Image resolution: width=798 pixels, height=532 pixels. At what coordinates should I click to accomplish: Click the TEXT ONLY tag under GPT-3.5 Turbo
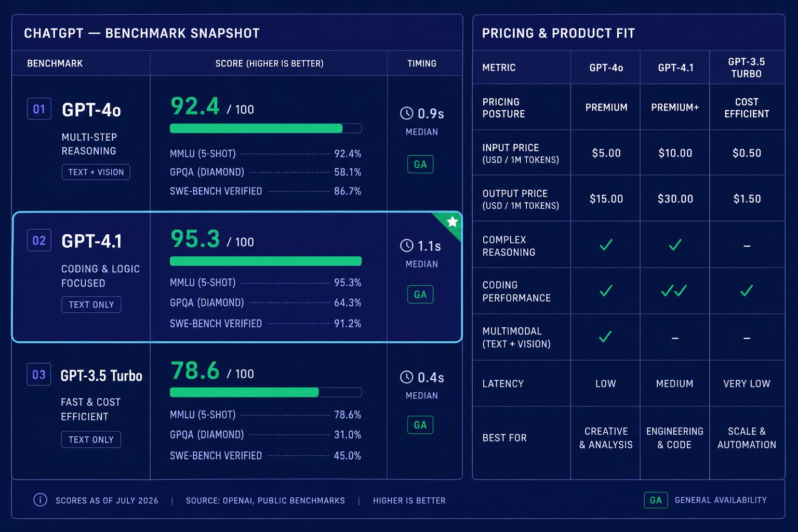[x=91, y=440]
